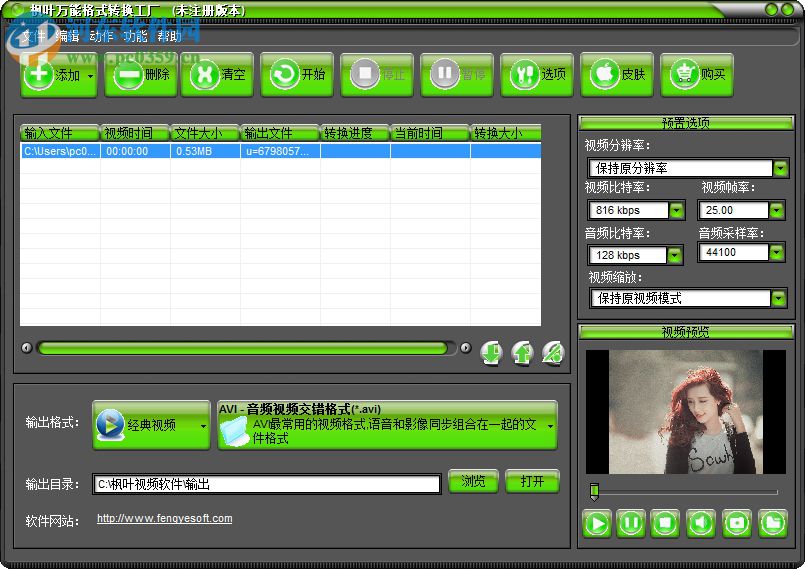Open the snapshot folder icon in preview controls

(773, 524)
